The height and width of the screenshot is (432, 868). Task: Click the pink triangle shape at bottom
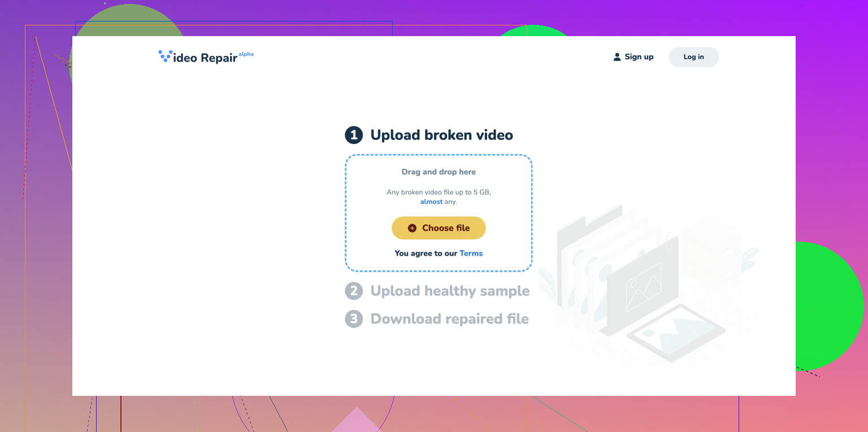(356, 420)
